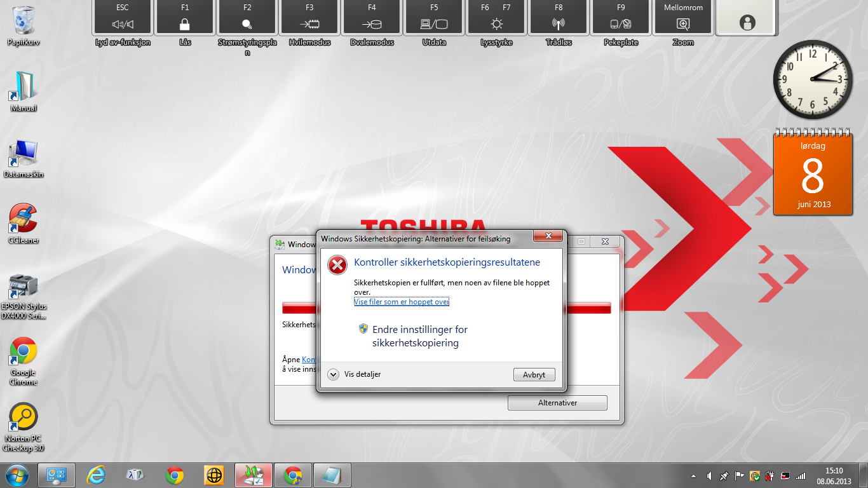
Task: Open the F2 Strømstyringsplan card
Action: point(247,18)
